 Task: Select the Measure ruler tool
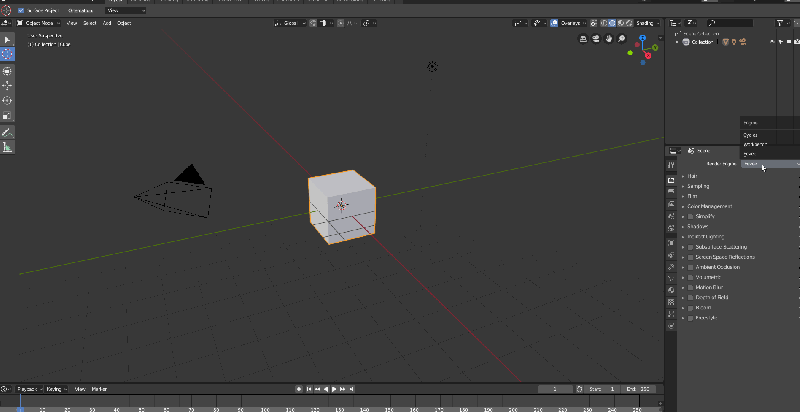tap(7, 147)
